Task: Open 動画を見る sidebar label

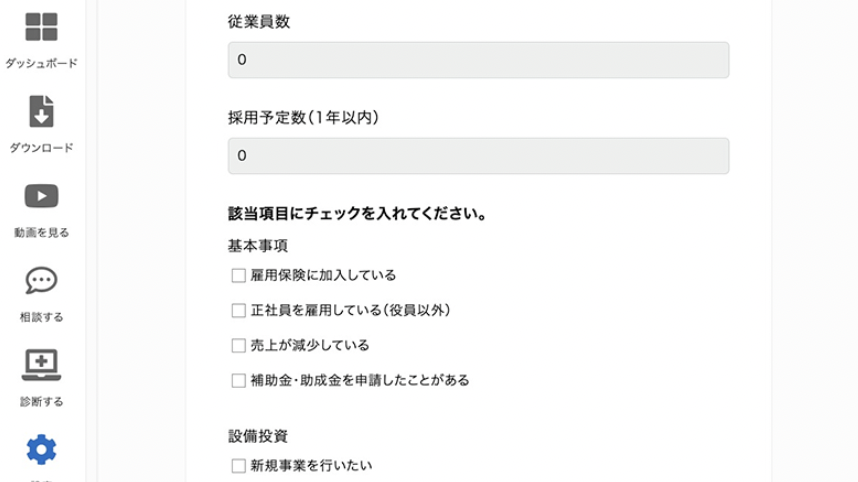Action: (41, 233)
